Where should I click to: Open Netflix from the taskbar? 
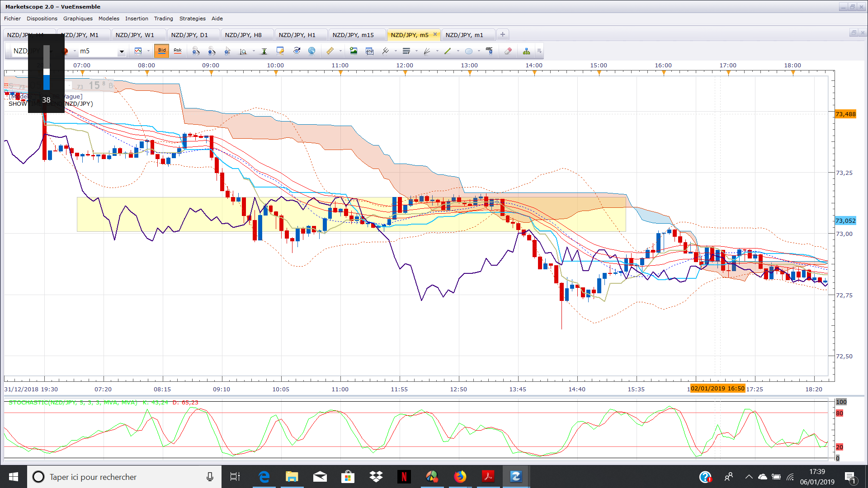coord(404,477)
